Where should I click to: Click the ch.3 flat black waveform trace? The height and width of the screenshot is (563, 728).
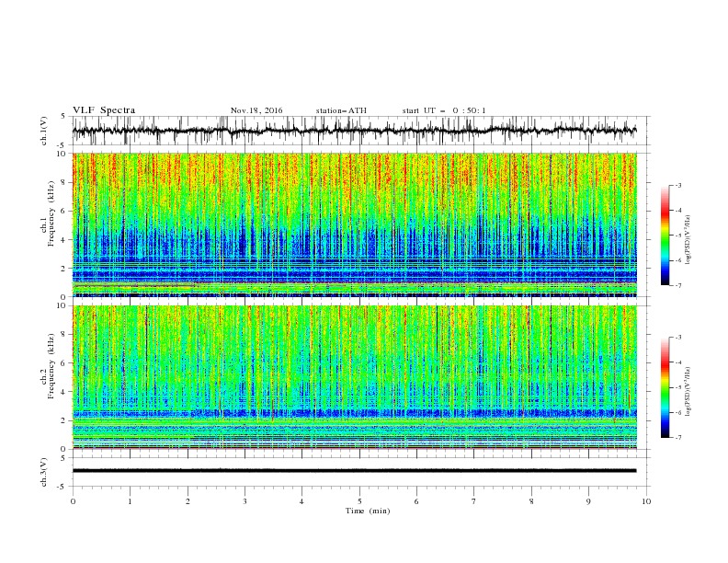354,471
